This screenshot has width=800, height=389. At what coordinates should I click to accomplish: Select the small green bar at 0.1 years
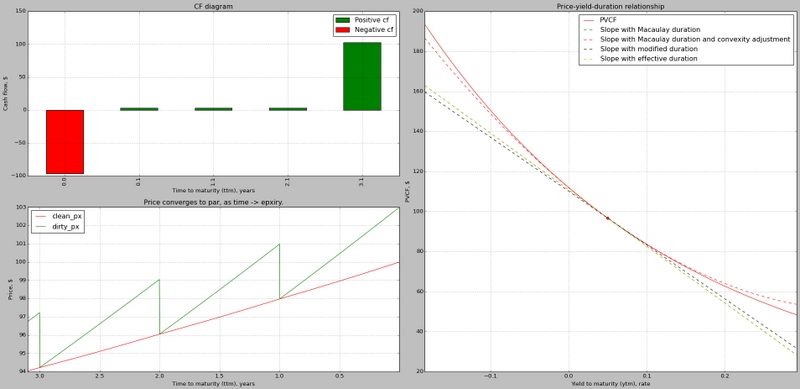click(139, 109)
